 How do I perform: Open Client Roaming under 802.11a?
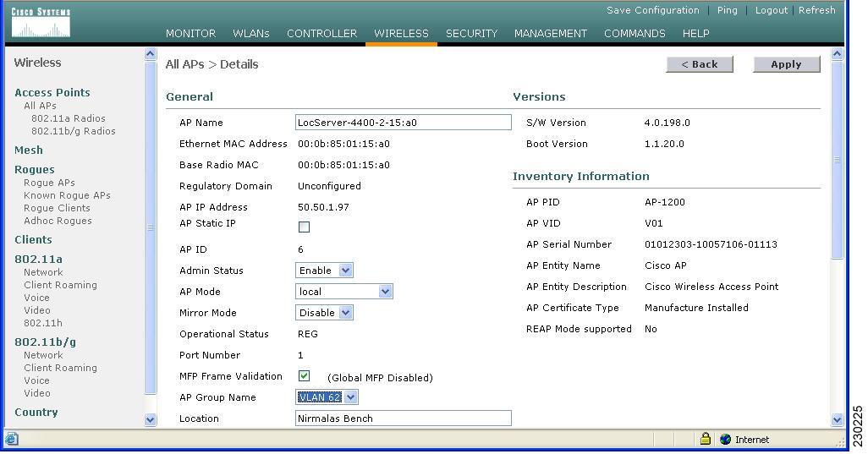pyautogui.click(x=60, y=285)
